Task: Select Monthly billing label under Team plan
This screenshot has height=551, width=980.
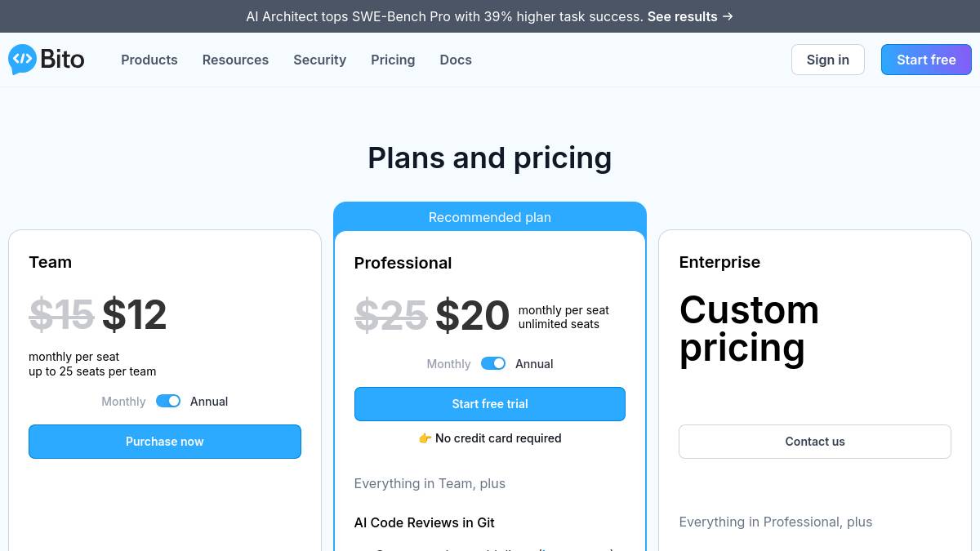Action: (123, 402)
